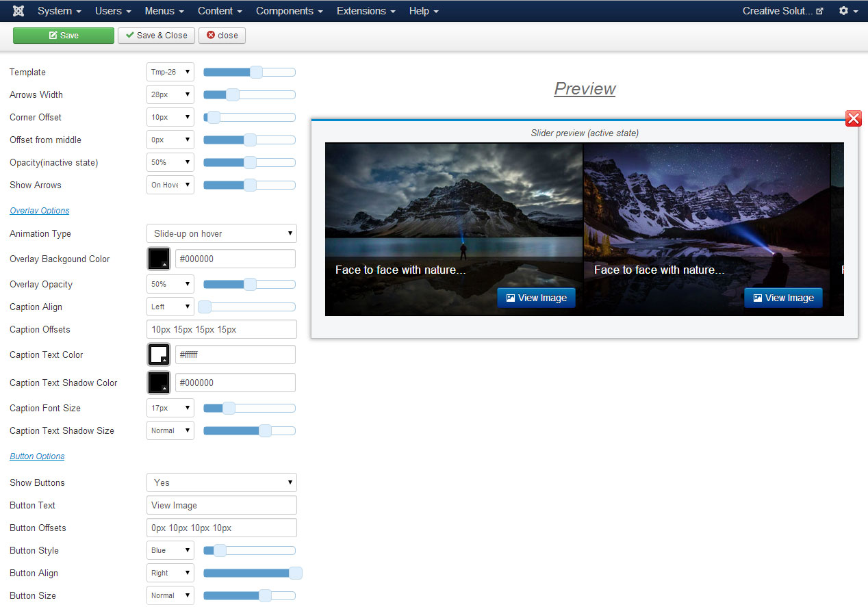868x607 pixels.
Task: Click View Image on first slide
Action: tap(536, 298)
